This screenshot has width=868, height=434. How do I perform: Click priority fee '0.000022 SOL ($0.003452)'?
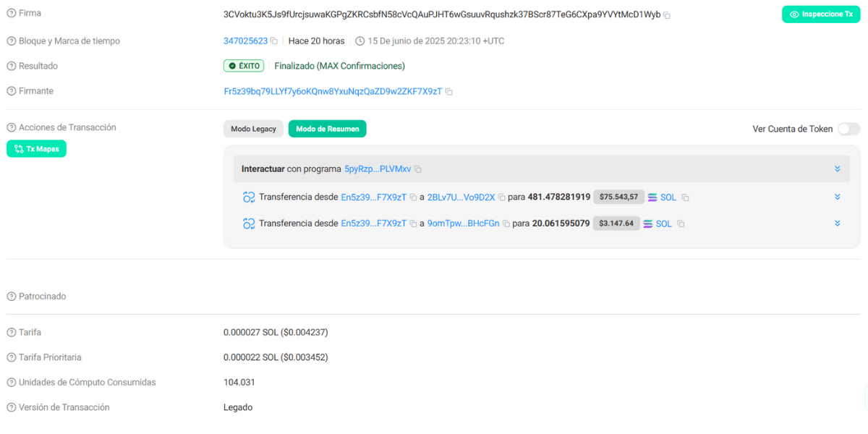pos(276,357)
